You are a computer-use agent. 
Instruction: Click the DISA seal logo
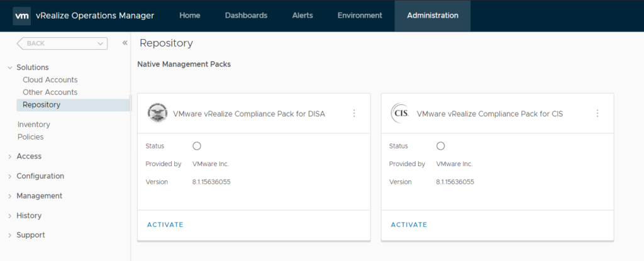click(x=158, y=113)
